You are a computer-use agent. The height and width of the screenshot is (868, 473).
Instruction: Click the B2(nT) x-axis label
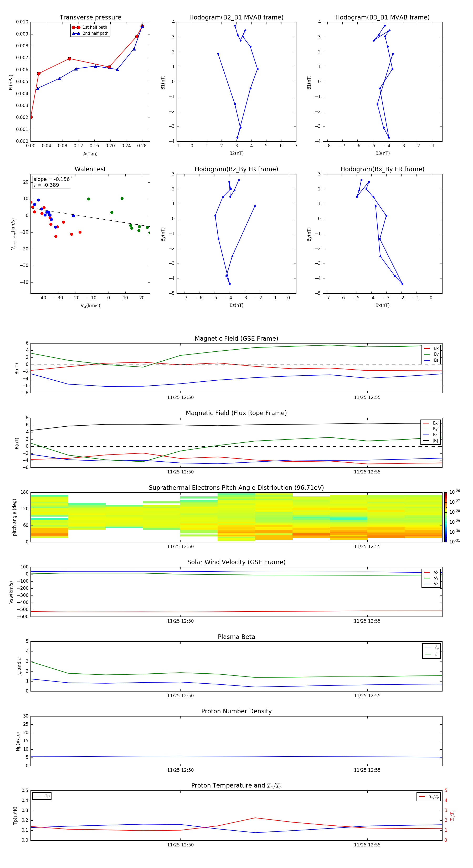236,153
